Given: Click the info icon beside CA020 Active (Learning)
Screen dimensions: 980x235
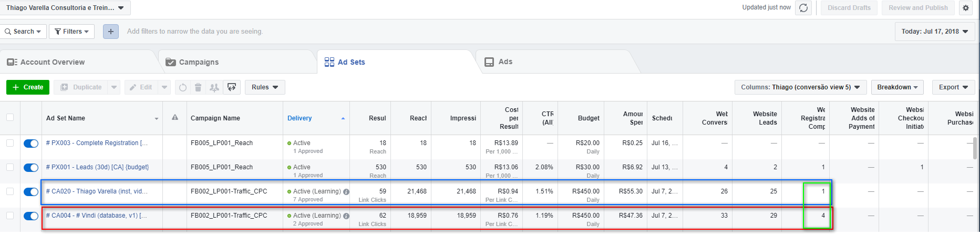Looking at the screenshot, I should point(346,192).
